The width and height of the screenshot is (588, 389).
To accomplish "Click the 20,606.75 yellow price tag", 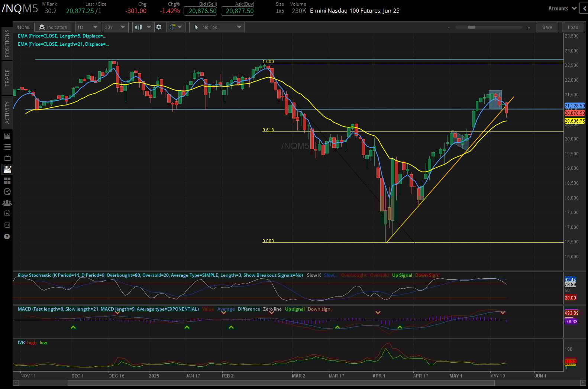I will click(x=575, y=121).
